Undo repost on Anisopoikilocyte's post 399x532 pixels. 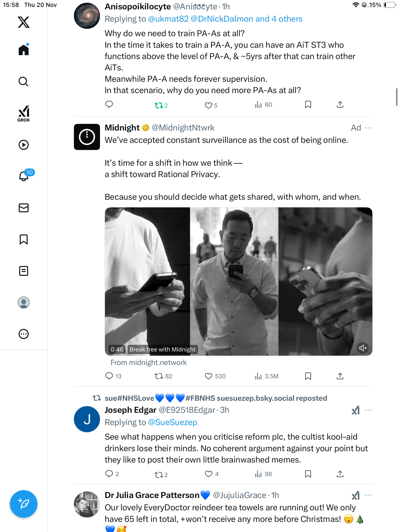coord(159,105)
